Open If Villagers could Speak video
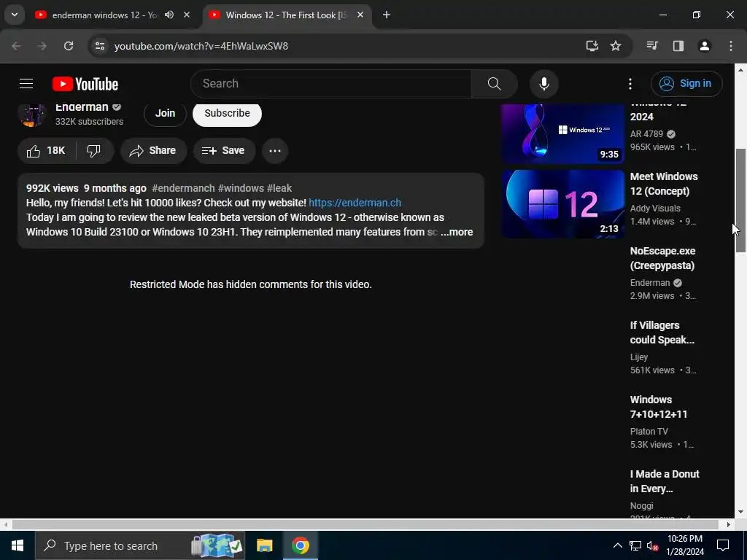 (x=662, y=332)
